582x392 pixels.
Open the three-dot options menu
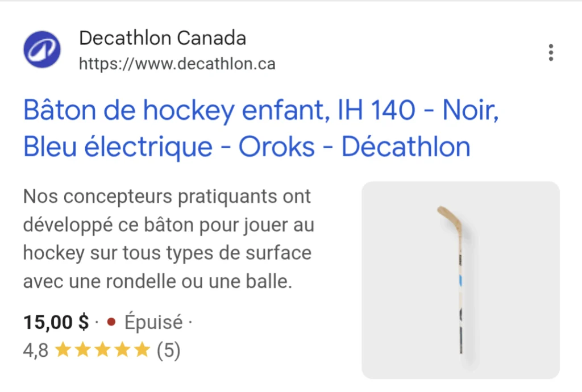point(551,52)
